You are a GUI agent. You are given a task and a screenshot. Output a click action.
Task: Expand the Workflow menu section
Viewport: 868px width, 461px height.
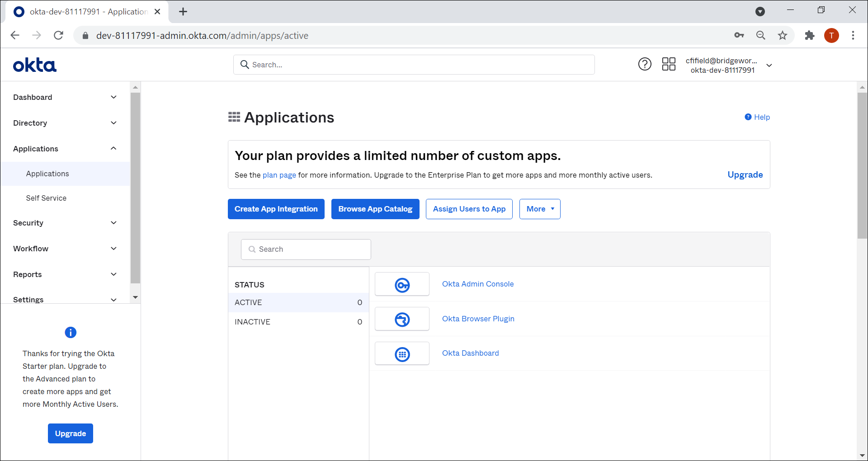pyautogui.click(x=65, y=249)
